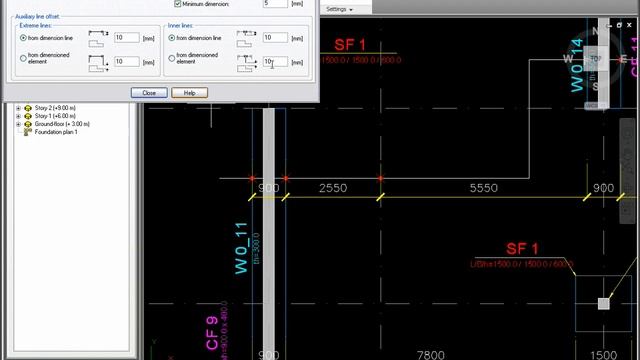The image size is (640, 360).
Task: Restore the drawing viewport window
Action: coord(619,25)
